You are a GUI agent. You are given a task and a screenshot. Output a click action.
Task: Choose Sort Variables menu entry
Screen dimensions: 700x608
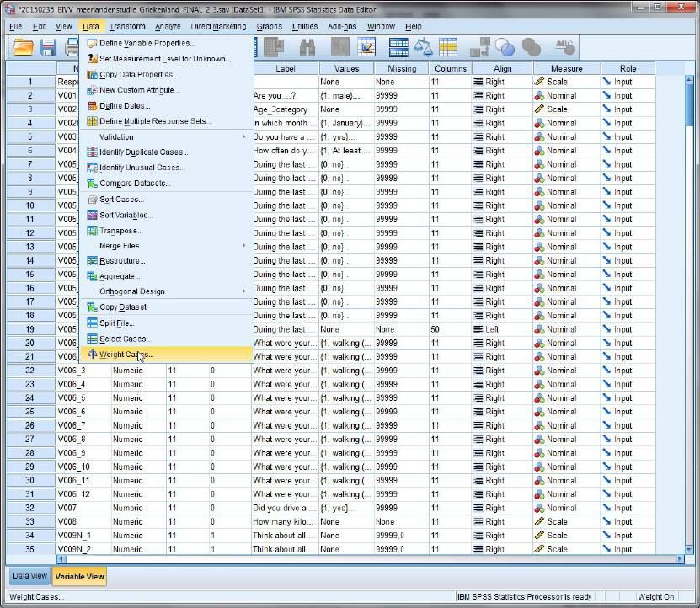click(x=166, y=216)
